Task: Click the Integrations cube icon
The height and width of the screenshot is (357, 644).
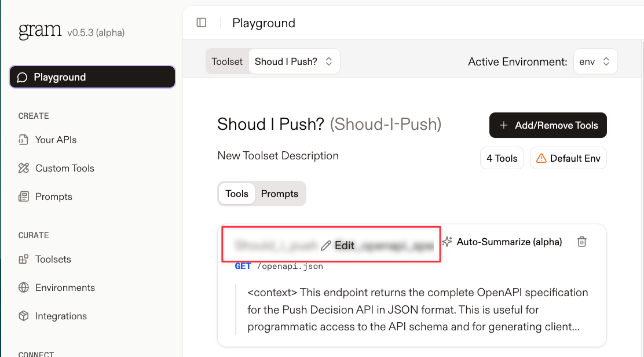Action: [x=23, y=316]
